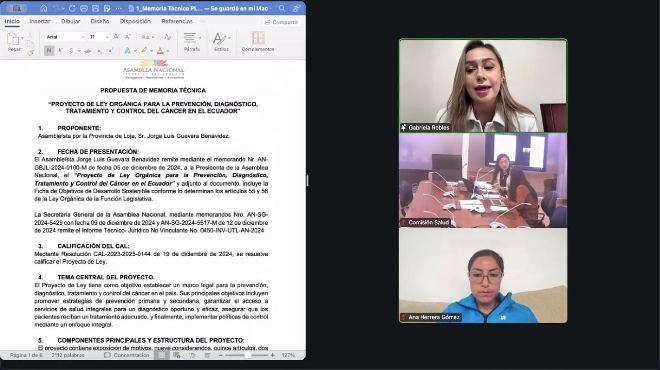Image resolution: width=660 pixels, height=370 pixels.
Task: Open the Home icon in Word title bar
Action: coord(44,8)
